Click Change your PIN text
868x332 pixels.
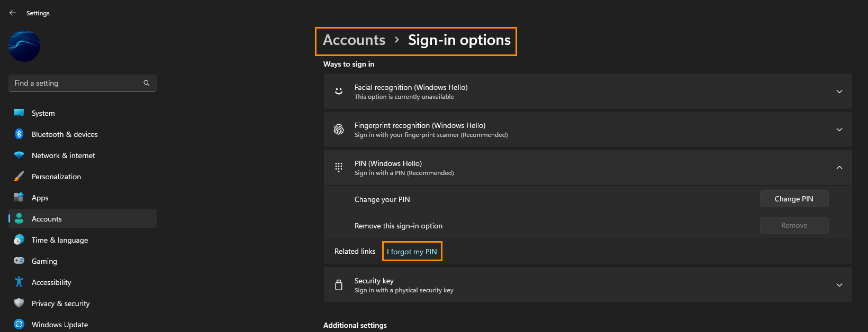[x=382, y=199]
